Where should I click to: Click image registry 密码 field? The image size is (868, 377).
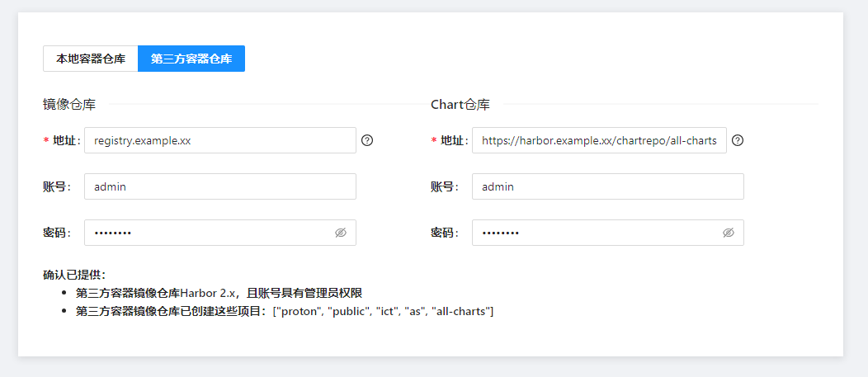tap(220, 233)
